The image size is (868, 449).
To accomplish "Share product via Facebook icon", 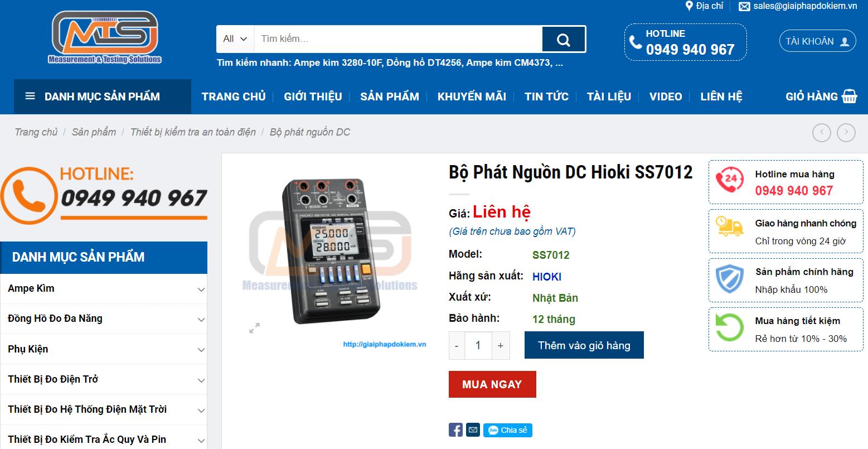I will (x=455, y=430).
